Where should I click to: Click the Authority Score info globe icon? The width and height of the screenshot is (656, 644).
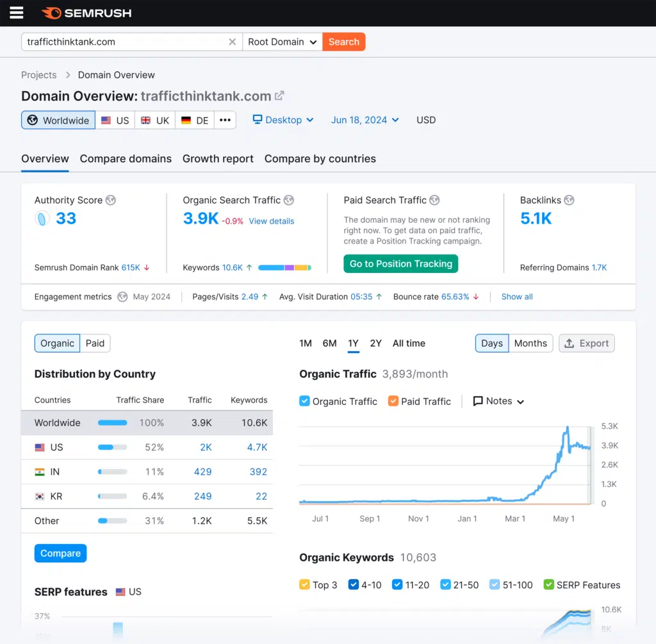click(111, 200)
